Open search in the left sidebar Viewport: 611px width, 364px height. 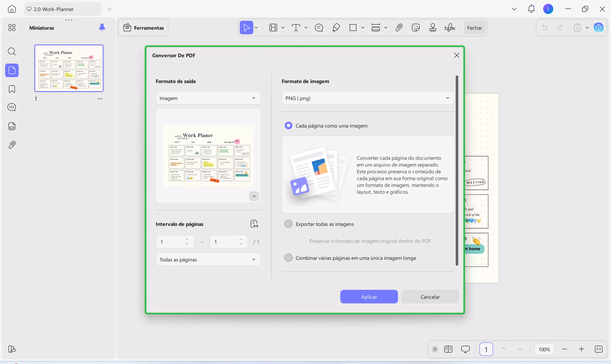12,51
